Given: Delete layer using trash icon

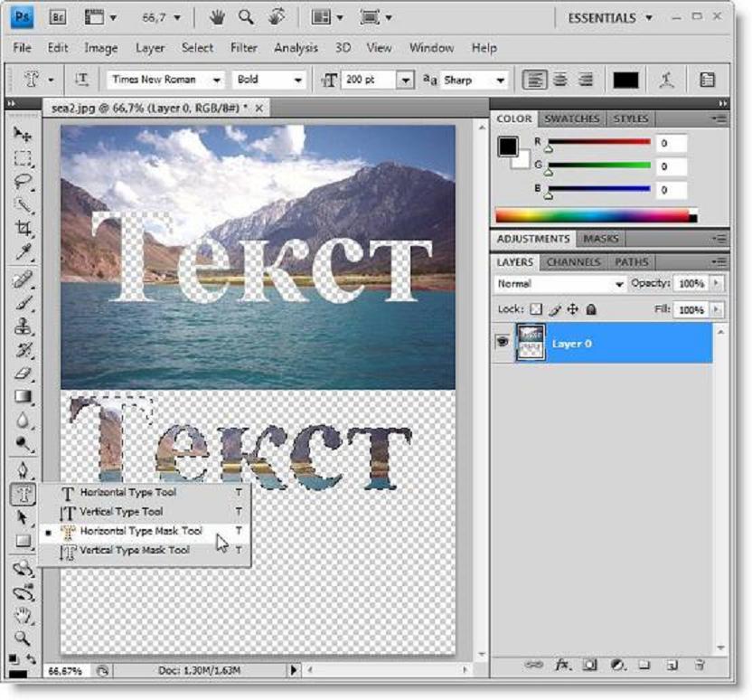Looking at the screenshot, I should point(700,665).
